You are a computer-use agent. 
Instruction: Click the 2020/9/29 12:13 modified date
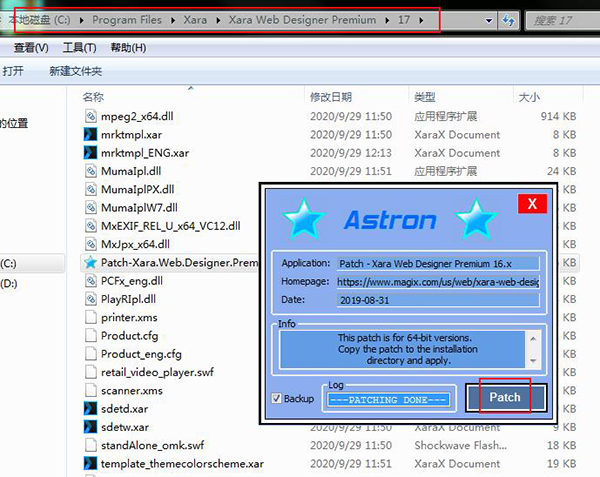pyautogui.click(x=351, y=153)
